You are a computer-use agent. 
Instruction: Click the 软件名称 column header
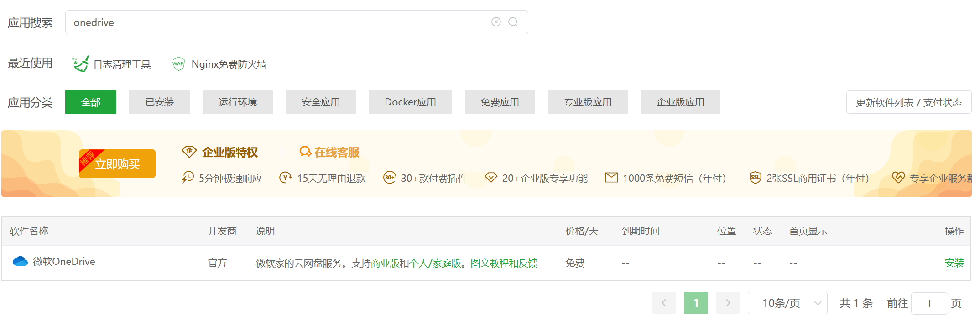(29, 231)
